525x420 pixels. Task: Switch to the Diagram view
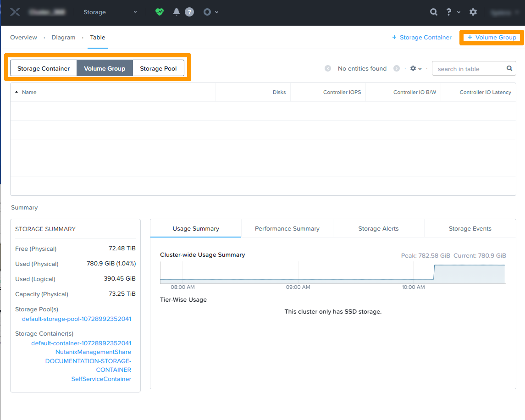pyautogui.click(x=63, y=37)
